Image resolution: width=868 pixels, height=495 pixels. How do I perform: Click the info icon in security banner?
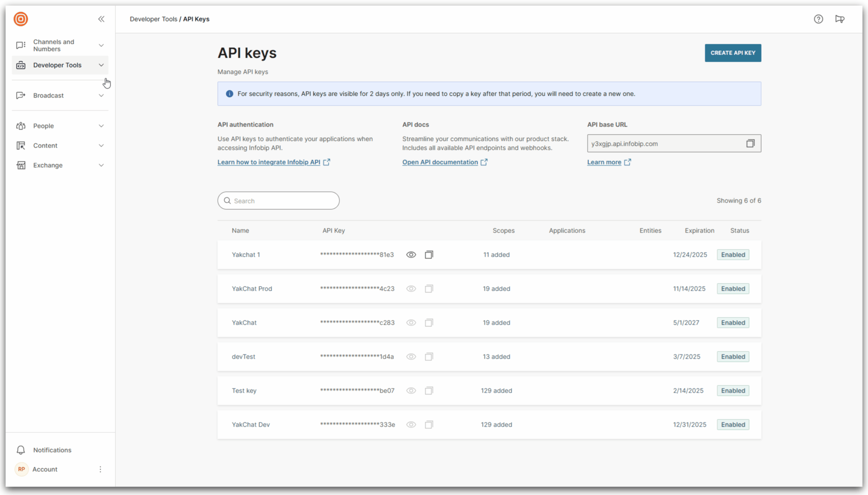point(229,93)
